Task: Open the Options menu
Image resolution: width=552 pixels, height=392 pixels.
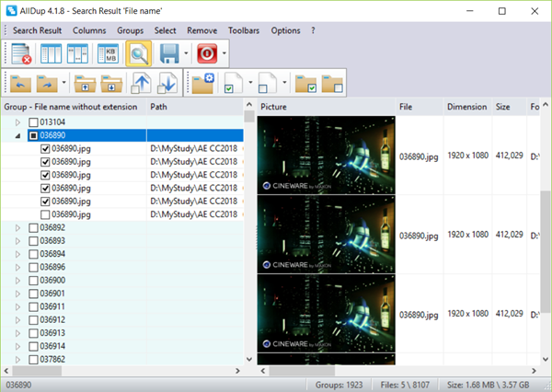Action: click(x=285, y=30)
